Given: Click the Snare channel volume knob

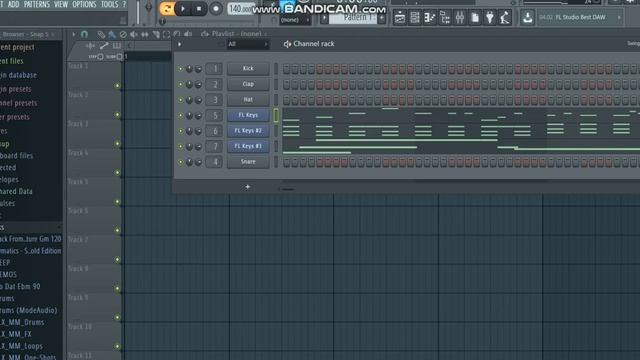Looking at the screenshot, I should (x=198, y=162).
